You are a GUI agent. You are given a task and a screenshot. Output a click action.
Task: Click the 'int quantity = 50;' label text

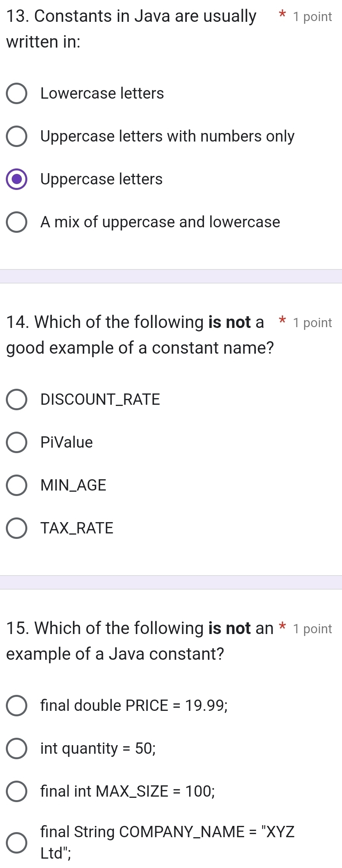tap(98, 749)
